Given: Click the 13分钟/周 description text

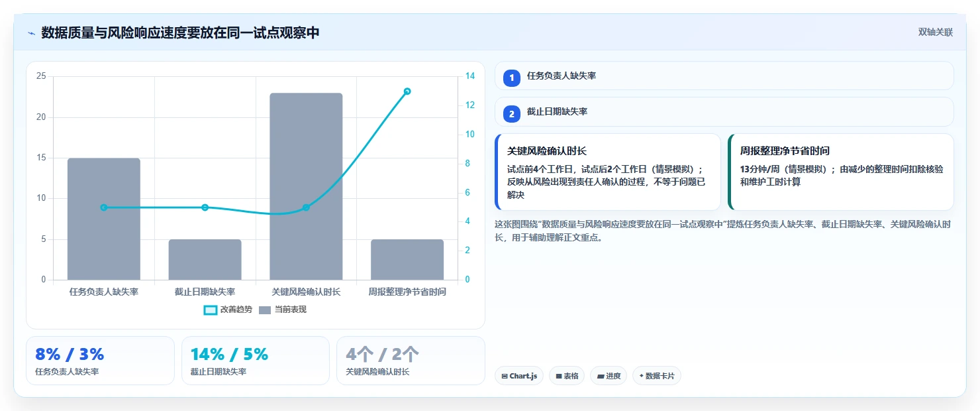Looking at the screenshot, I should coord(842,175).
